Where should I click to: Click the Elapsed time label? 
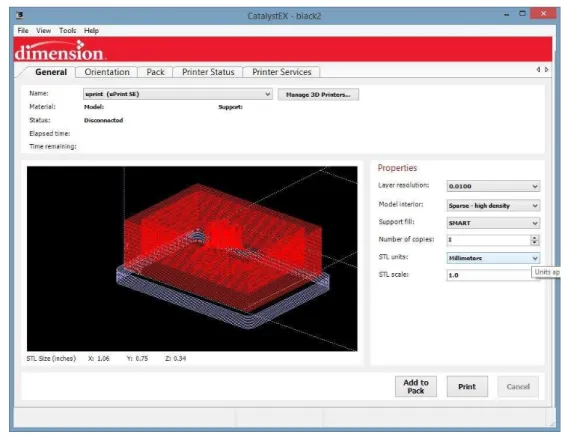pyautogui.click(x=50, y=133)
